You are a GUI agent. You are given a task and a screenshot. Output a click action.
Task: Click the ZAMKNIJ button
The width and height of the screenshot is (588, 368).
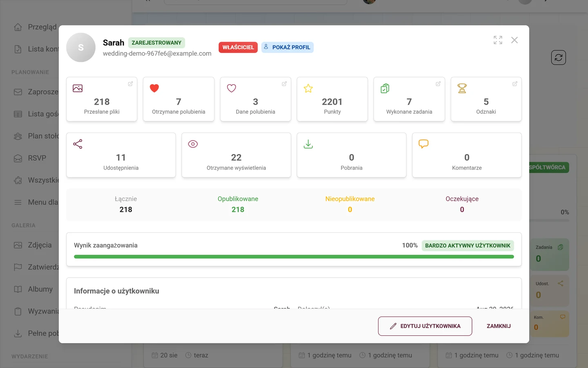click(x=499, y=326)
